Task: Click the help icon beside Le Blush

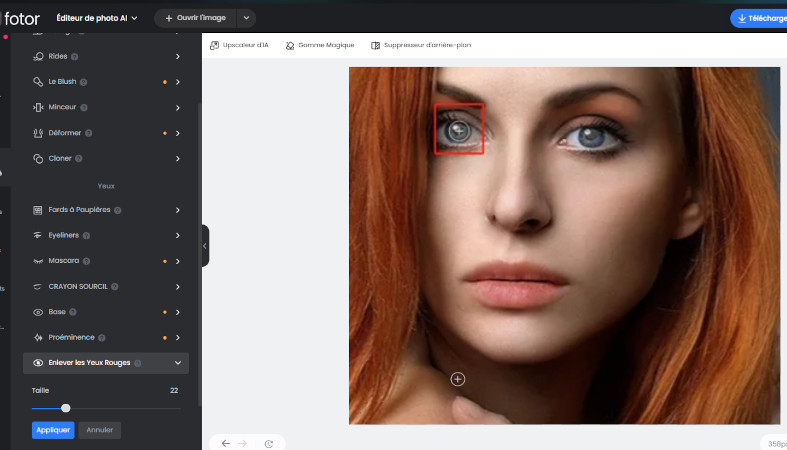Action: coord(84,82)
